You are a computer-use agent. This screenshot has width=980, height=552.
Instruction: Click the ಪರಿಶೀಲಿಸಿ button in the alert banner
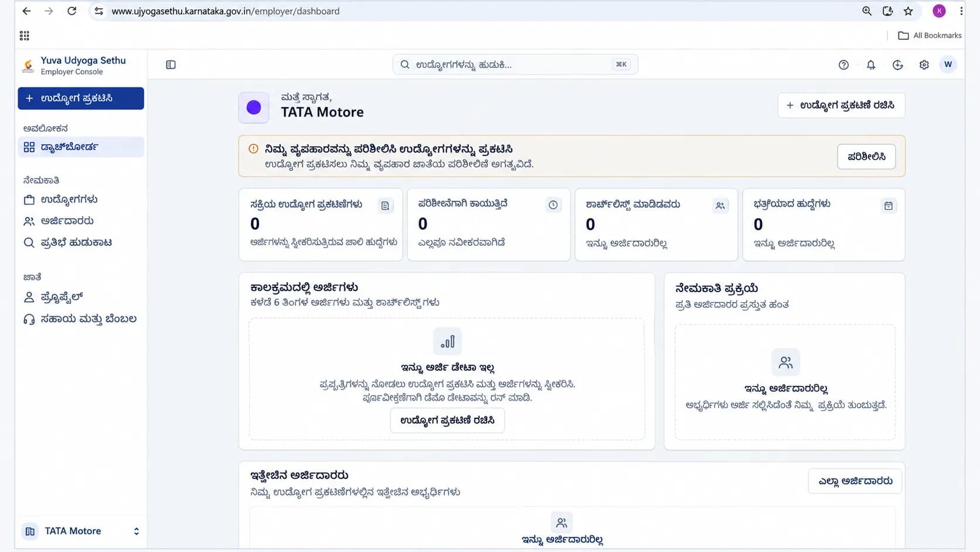click(x=866, y=157)
